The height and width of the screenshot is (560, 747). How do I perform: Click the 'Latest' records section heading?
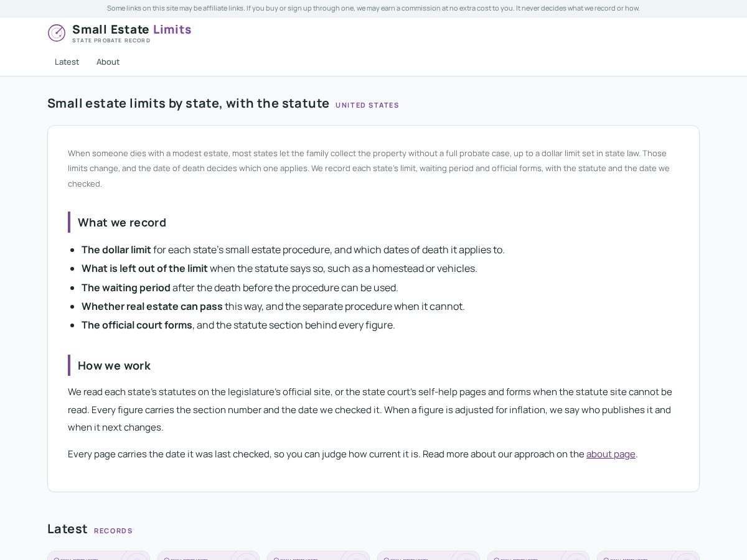pyautogui.click(x=67, y=529)
